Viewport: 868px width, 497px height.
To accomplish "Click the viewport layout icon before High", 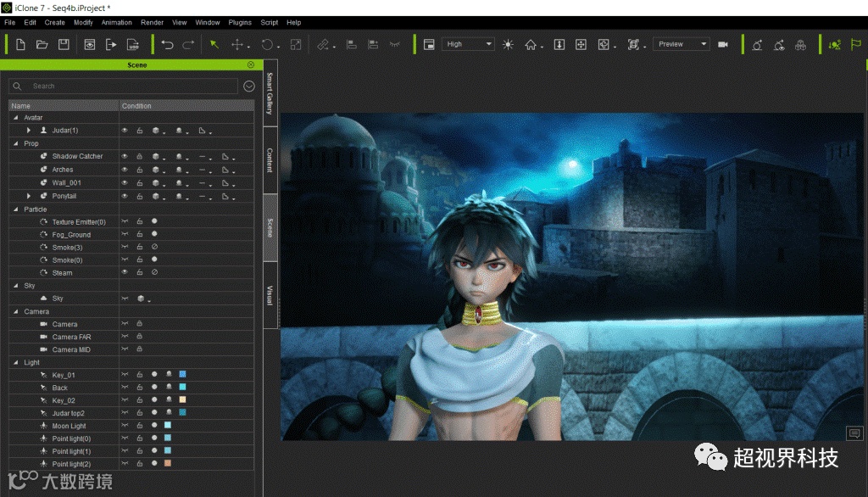I will click(429, 45).
